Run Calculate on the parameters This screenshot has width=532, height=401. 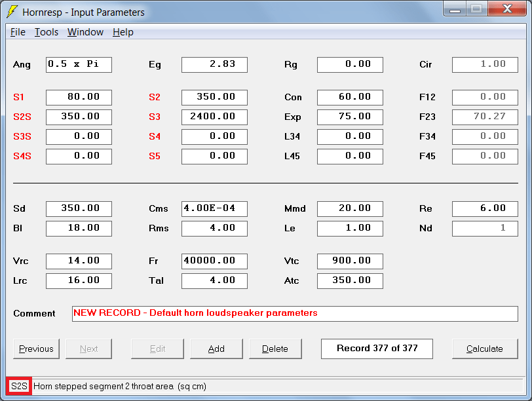click(485, 349)
